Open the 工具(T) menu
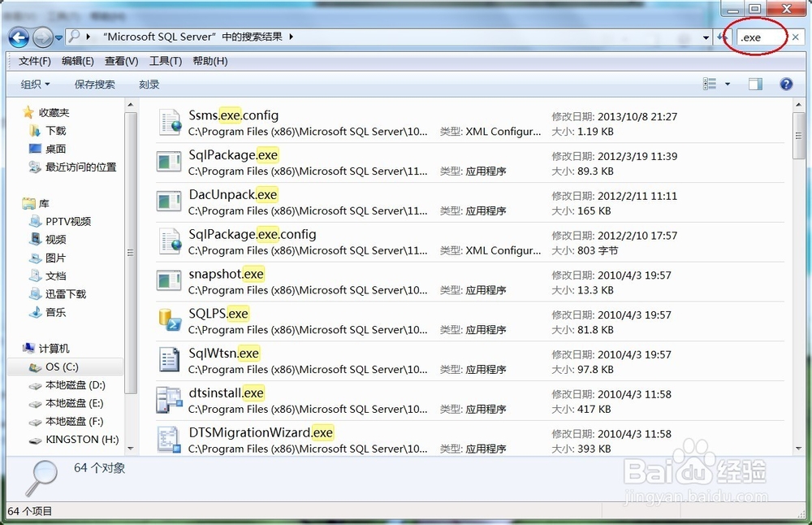 click(166, 61)
